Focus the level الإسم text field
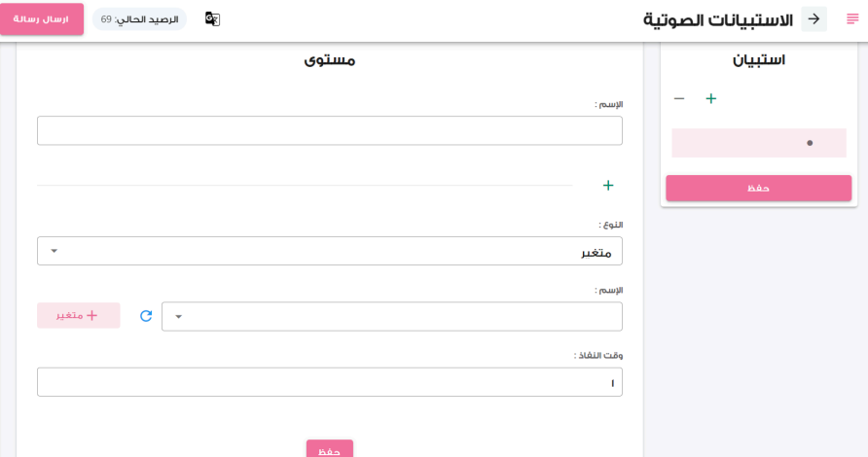The height and width of the screenshot is (457, 868). (330, 130)
